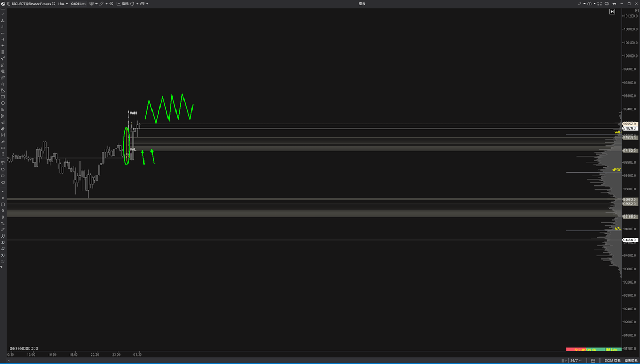
Task: Expand the collapse-icon dropdown arrow in title bar
Action: (585, 4)
